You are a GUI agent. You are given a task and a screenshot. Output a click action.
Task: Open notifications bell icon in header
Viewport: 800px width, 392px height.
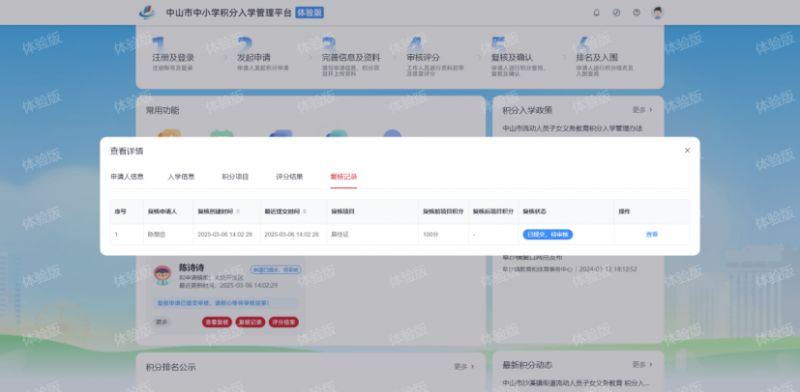point(596,13)
